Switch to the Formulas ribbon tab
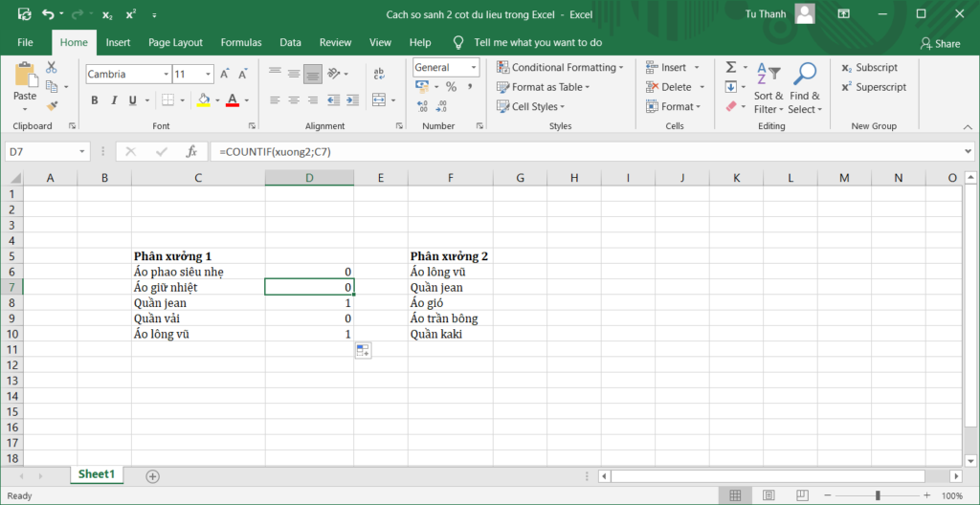The width and height of the screenshot is (980, 505). point(240,42)
